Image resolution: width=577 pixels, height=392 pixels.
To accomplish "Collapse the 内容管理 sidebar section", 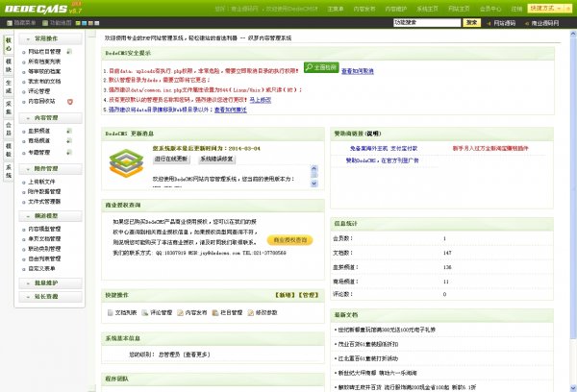I will pos(50,118).
